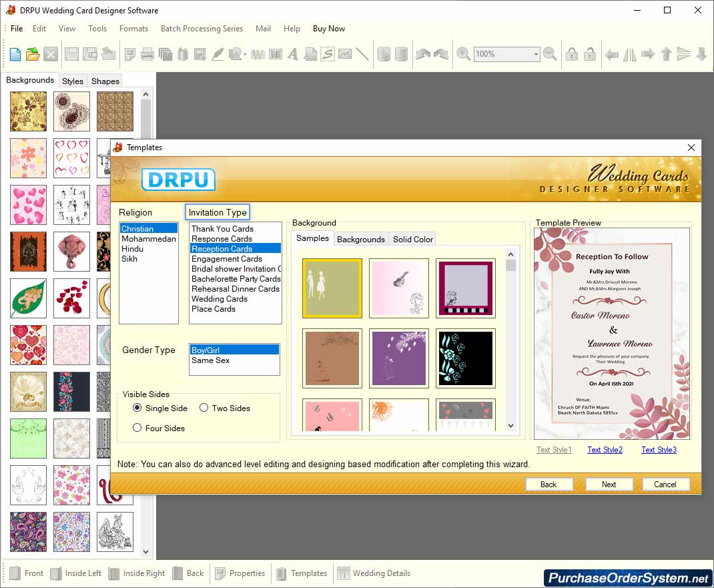Image resolution: width=714 pixels, height=588 pixels.
Task: Click the left arrow toolbar icon
Action: point(611,55)
